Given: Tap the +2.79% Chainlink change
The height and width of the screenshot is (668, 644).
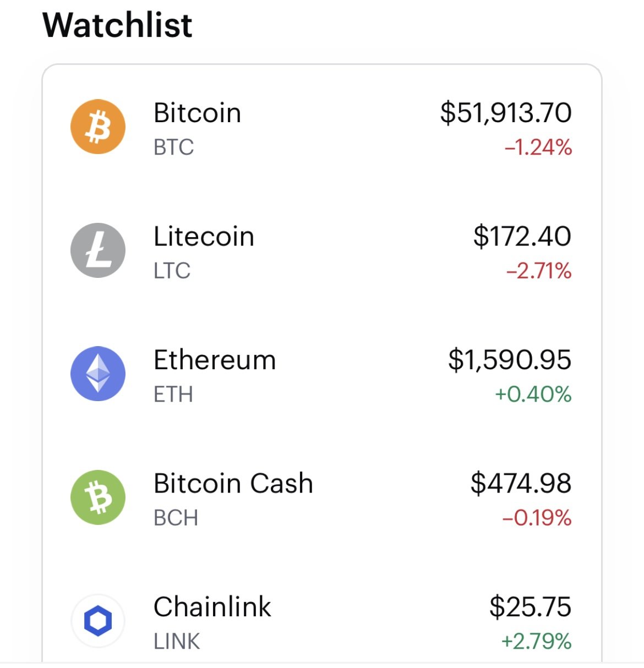Looking at the screenshot, I should [x=537, y=642].
